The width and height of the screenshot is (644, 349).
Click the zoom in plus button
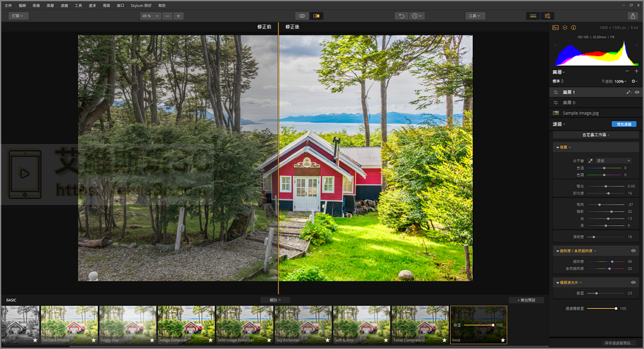[178, 16]
